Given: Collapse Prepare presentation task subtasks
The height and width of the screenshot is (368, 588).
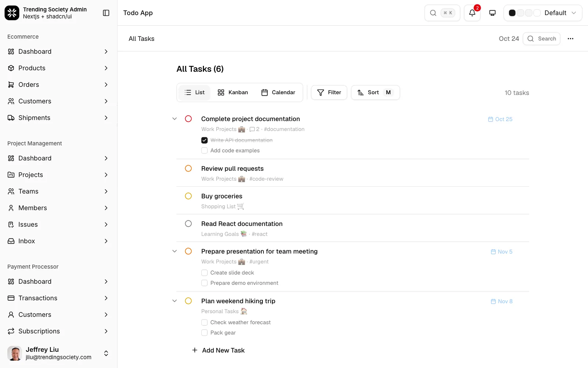Looking at the screenshot, I should pos(175,251).
